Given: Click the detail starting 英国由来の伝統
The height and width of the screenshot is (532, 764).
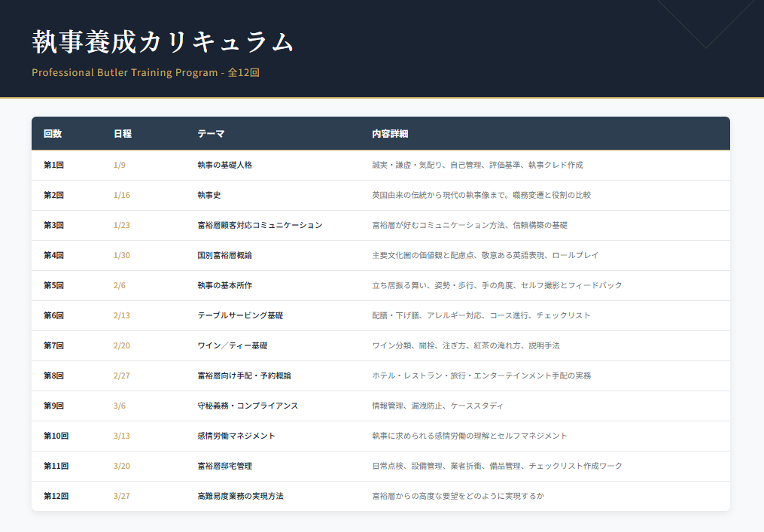Looking at the screenshot, I should pyautogui.click(x=482, y=196).
